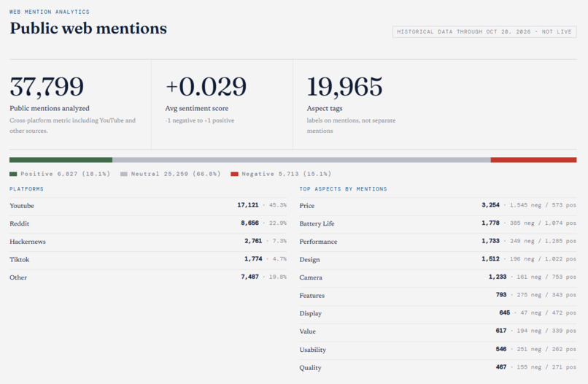588x384 pixels.
Task: Select the Battery Life aspect row
Action: 438,223
